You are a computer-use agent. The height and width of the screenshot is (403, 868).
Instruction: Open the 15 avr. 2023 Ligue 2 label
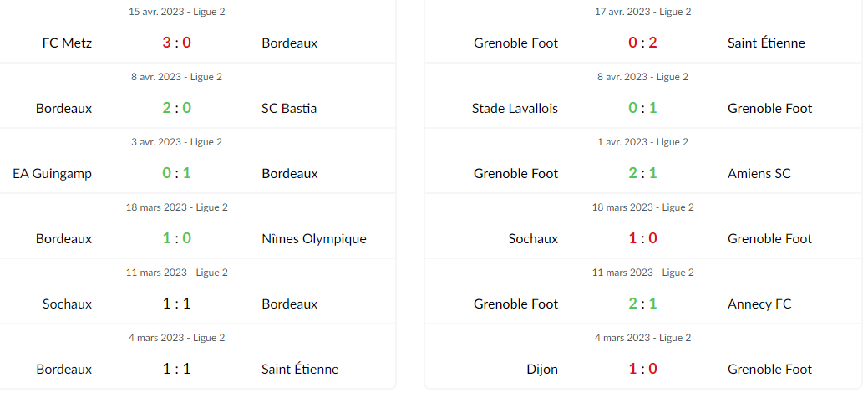tap(176, 12)
